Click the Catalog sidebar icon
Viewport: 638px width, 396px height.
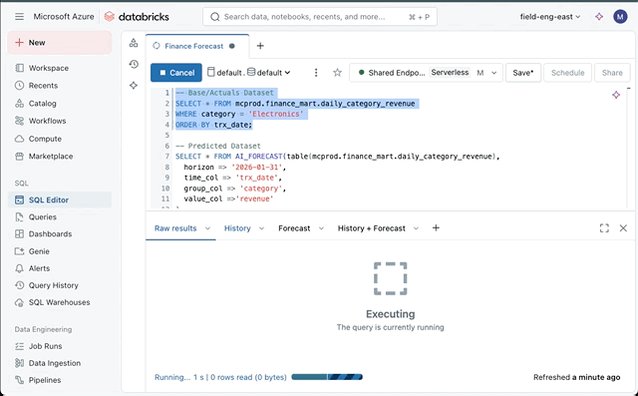[x=19, y=103]
